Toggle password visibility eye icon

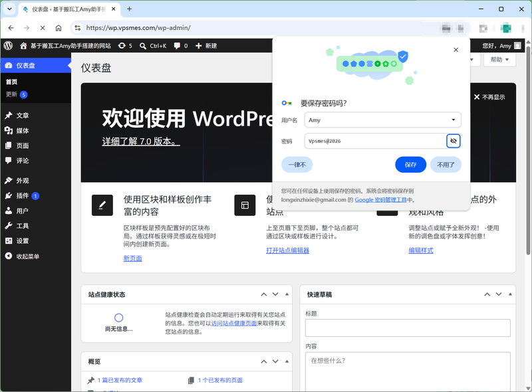(x=454, y=141)
